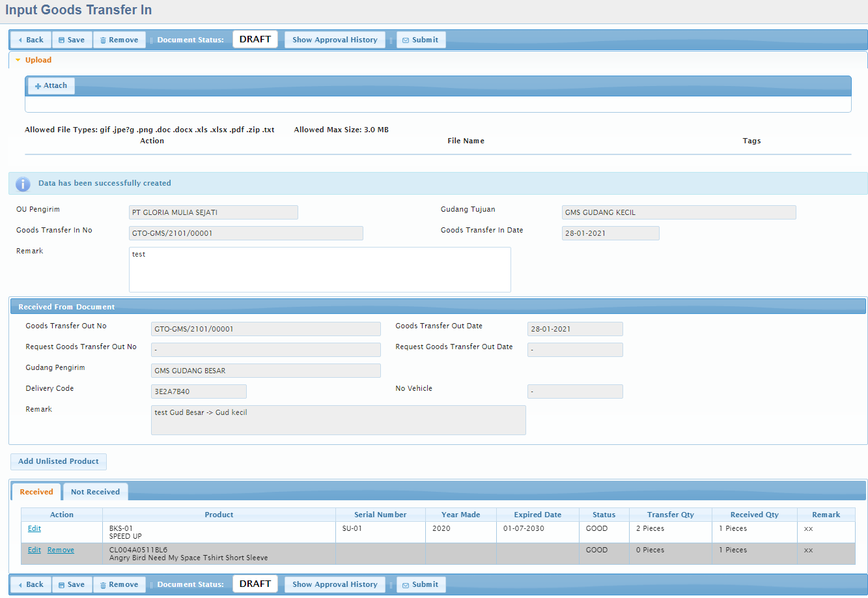Click the Tags column header in Upload

coord(751,141)
